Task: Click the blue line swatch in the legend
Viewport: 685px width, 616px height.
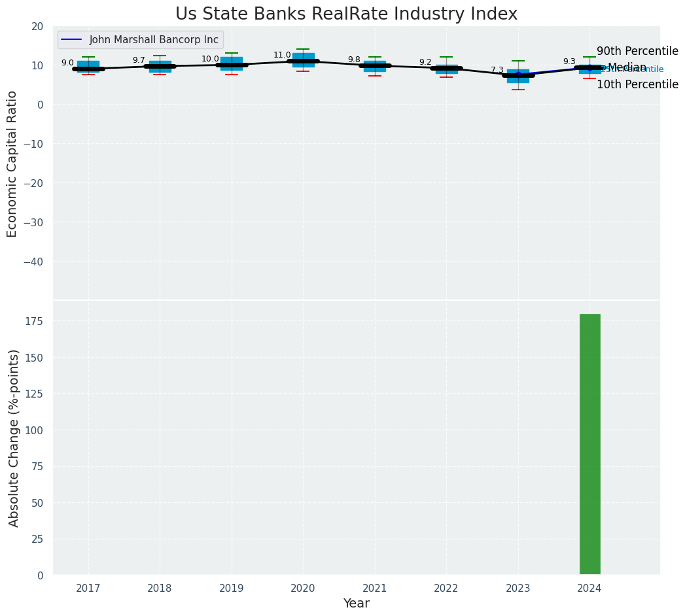Action: (x=71, y=40)
